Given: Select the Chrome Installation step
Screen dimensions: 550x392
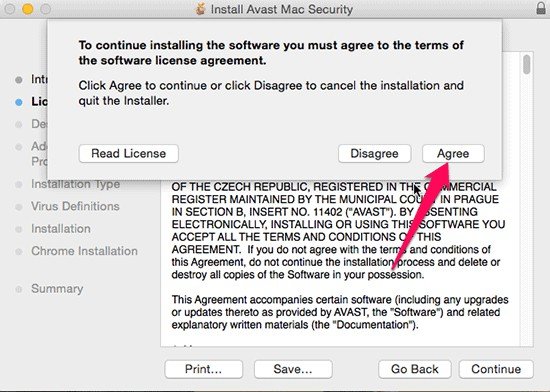Looking at the screenshot, I should (x=84, y=251).
